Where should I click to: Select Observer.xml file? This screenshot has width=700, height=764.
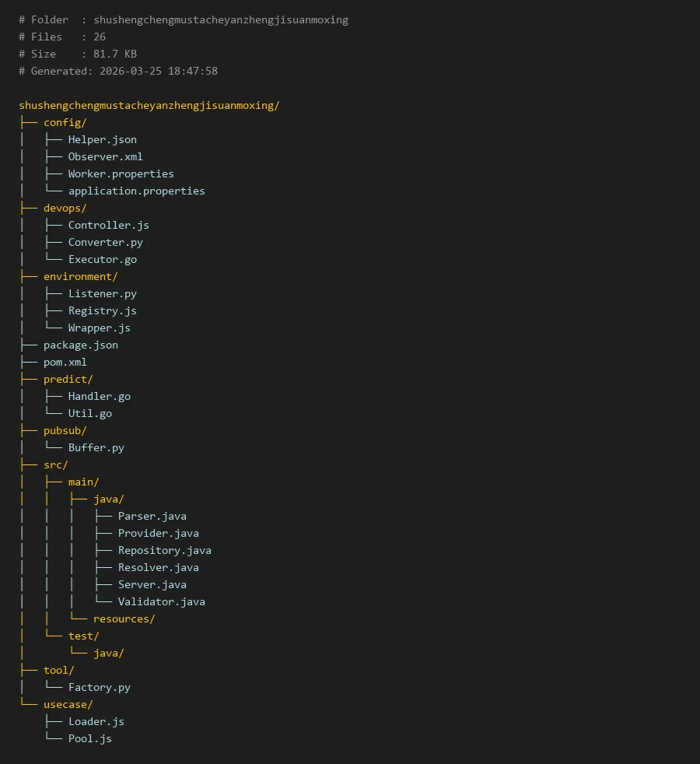(x=105, y=156)
